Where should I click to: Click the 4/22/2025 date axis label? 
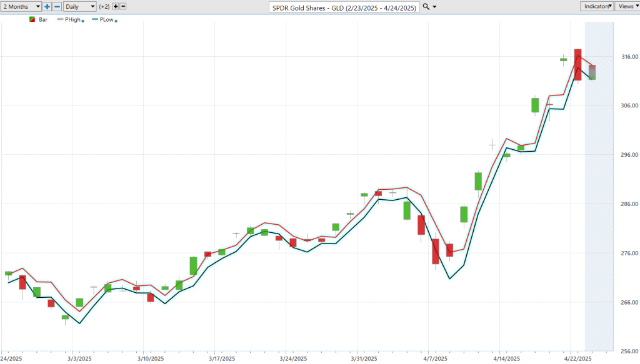tap(577, 359)
